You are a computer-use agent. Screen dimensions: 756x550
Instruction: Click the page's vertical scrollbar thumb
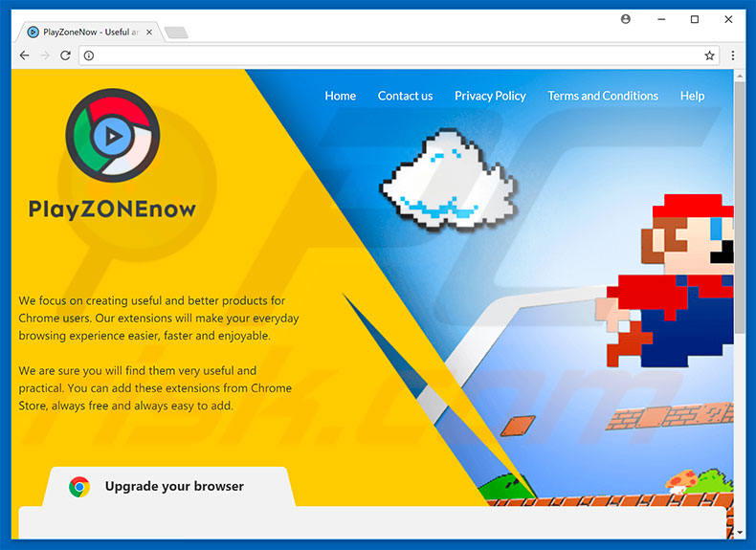(x=739, y=208)
